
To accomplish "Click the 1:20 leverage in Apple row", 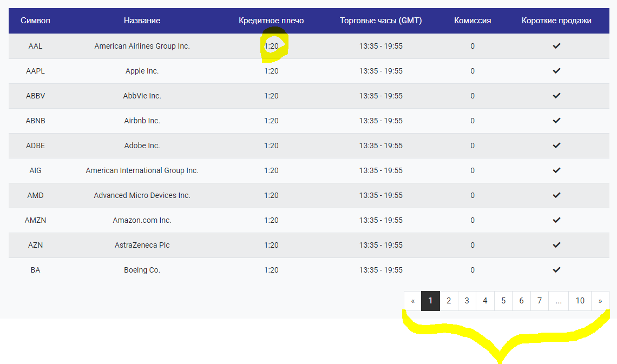I will tap(271, 71).
